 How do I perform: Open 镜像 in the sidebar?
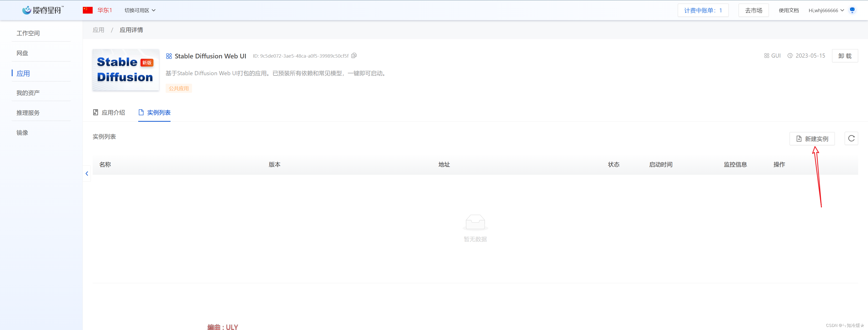(x=22, y=132)
